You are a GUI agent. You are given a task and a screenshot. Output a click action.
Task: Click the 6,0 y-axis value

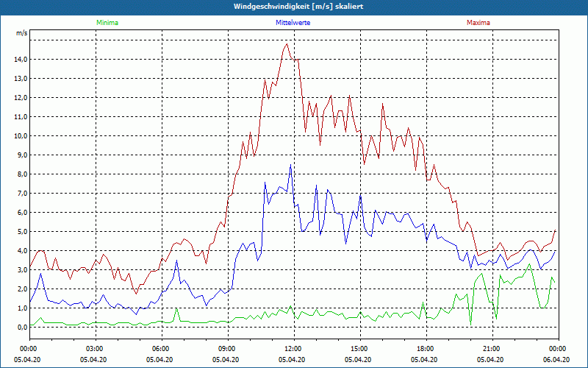(x=22, y=213)
